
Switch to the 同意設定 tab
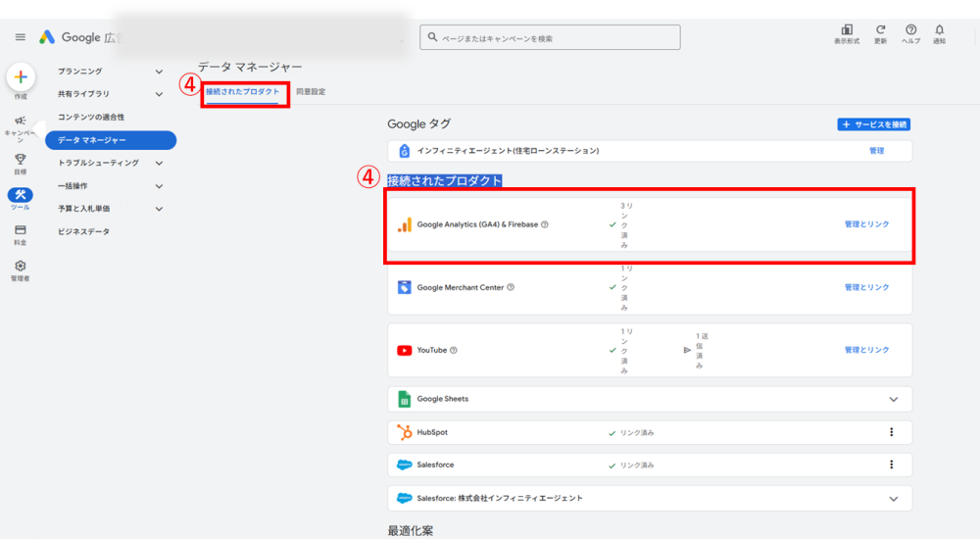[311, 91]
